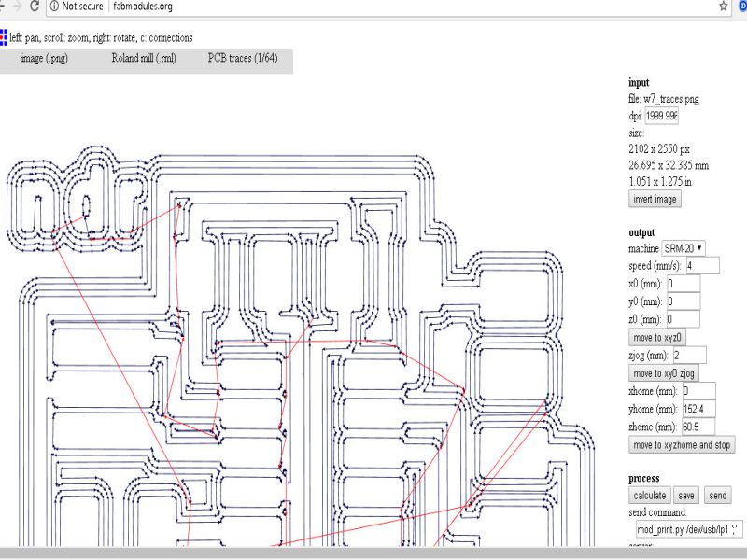
Task: Click the send button
Action: pos(717,496)
